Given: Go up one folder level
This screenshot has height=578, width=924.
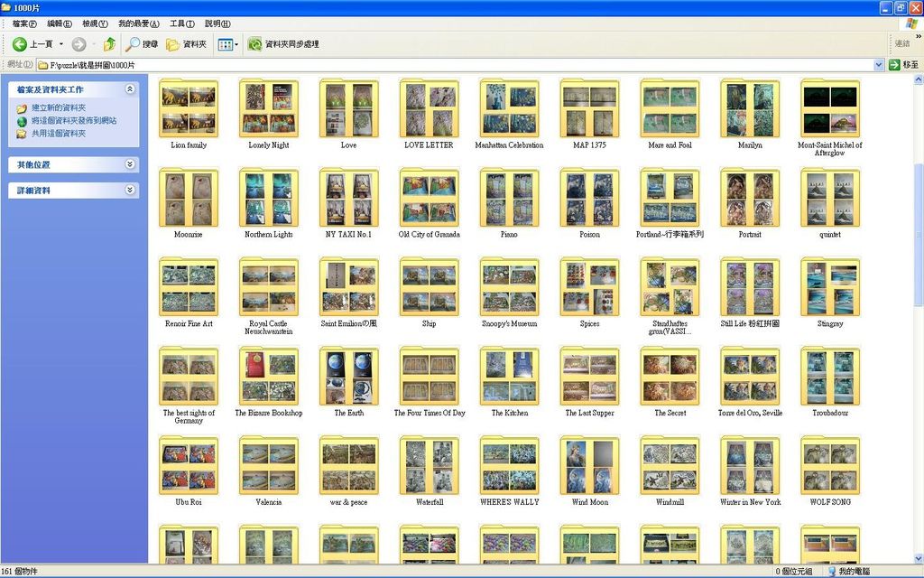Looking at the screenshot, I should click(109, 44).
